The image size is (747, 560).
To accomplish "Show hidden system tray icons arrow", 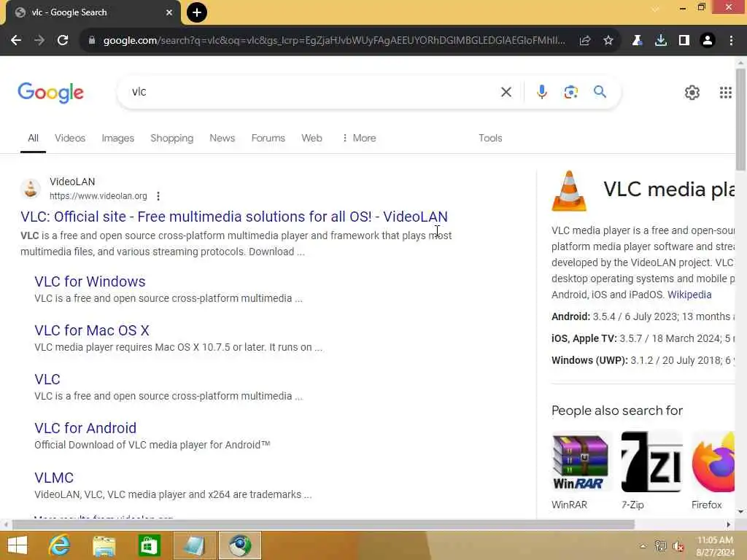I will (643, 546).
